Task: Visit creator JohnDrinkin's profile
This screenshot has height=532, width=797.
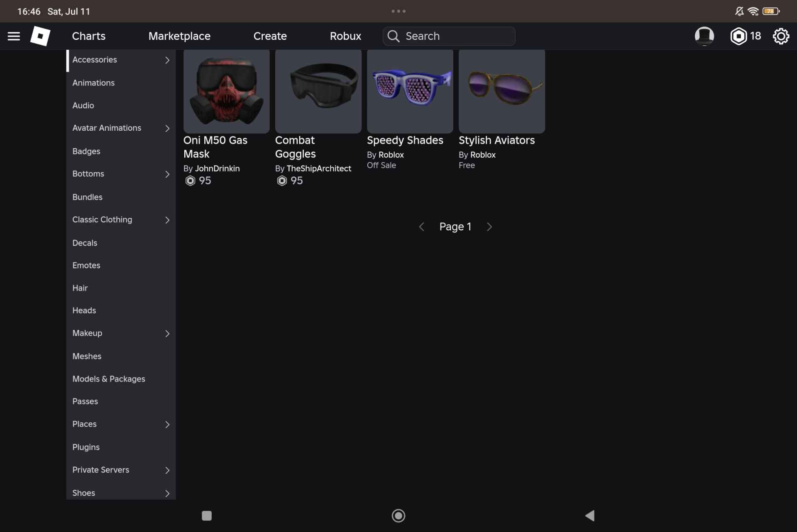Action: tap(218, 168)
